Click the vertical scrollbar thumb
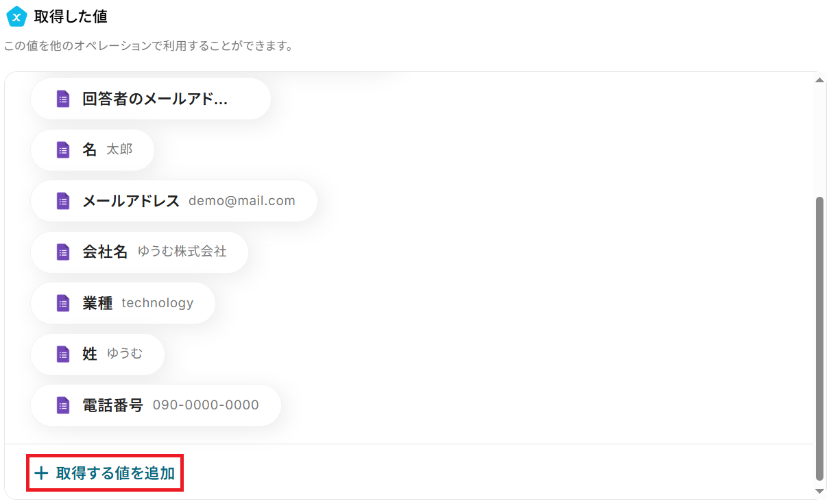The height and width of the screenshot is (504, 831). coord(819,339)
